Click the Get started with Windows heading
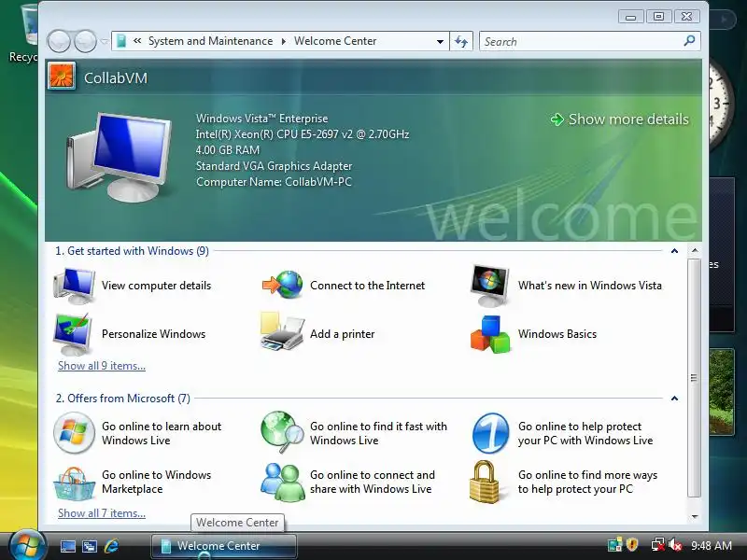The image size is (747, 560). click(x=132, y=251)
